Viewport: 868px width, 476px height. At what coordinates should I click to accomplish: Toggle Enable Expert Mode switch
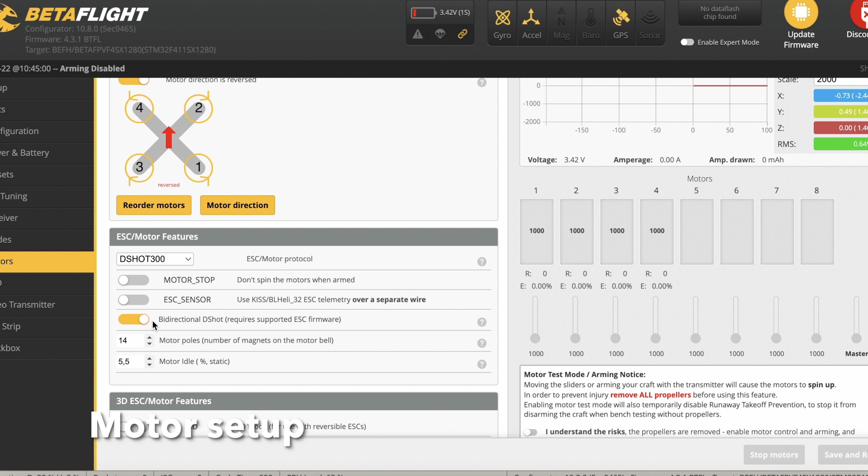coord(687,42)
